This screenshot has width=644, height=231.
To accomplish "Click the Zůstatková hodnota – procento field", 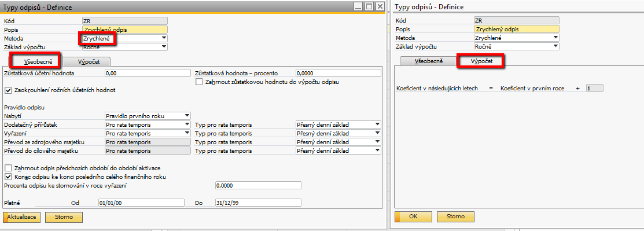I will (x=338, y=73).
